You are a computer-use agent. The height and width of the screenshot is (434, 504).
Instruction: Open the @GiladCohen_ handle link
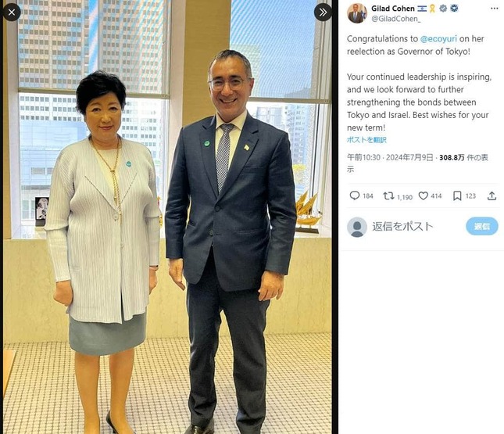pyautogui.click(x=395, y=19)
